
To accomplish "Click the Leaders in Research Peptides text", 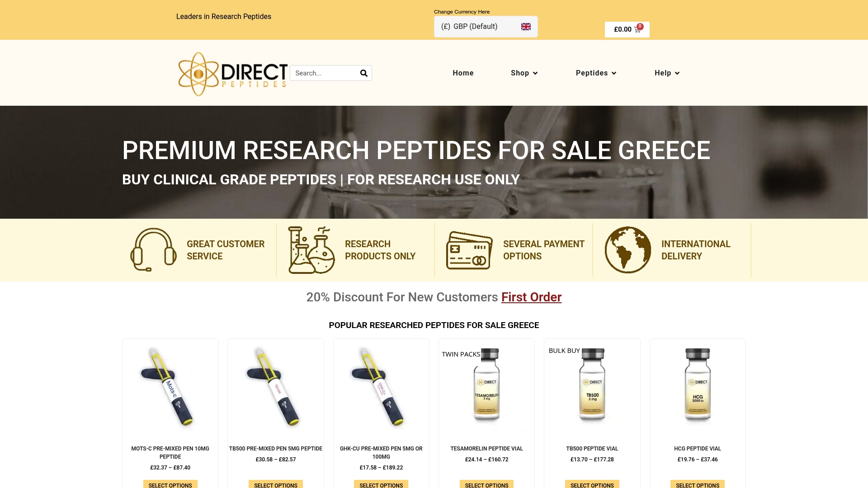I will (x=224, y=17).
